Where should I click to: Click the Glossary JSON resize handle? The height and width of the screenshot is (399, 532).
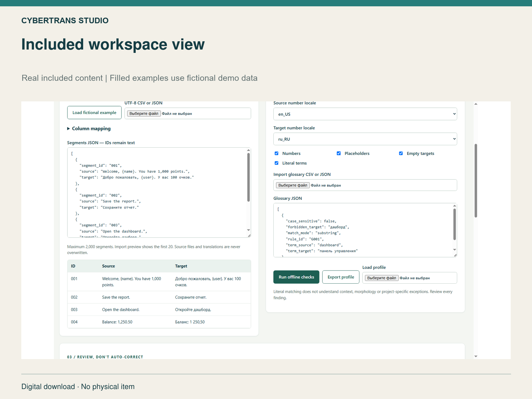click(x=455, y=255)
